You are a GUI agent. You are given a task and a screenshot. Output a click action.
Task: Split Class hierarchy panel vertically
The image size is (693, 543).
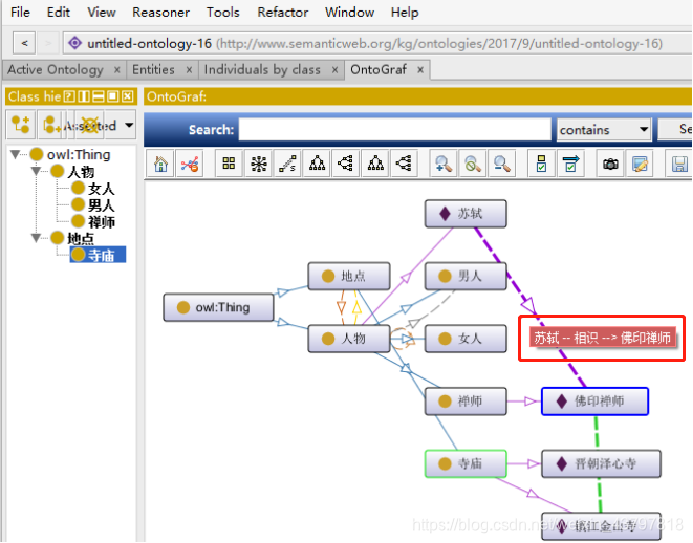pyautogui.click(x=84, y=96)
